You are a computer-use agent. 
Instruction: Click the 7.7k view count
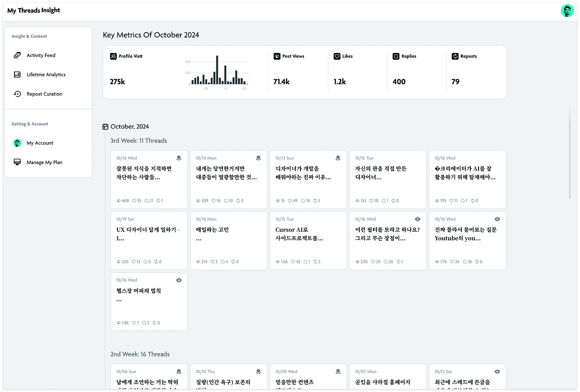(444, 262)
